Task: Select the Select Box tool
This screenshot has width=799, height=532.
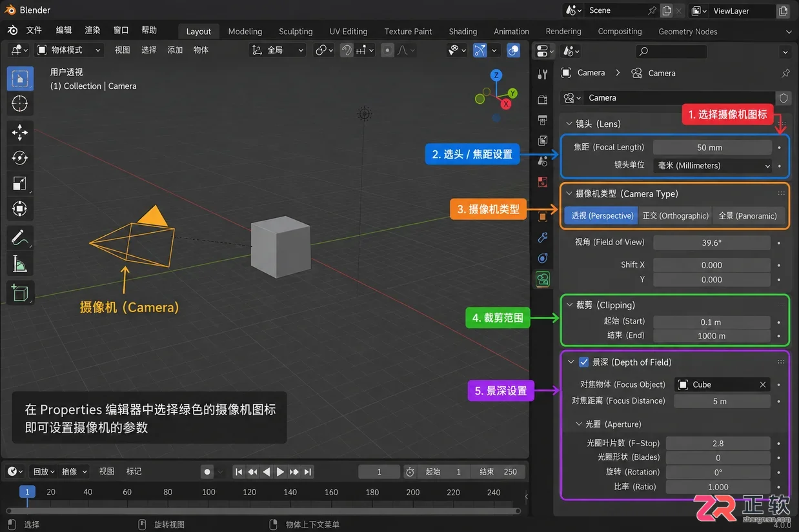Action: tap(20, 79)
